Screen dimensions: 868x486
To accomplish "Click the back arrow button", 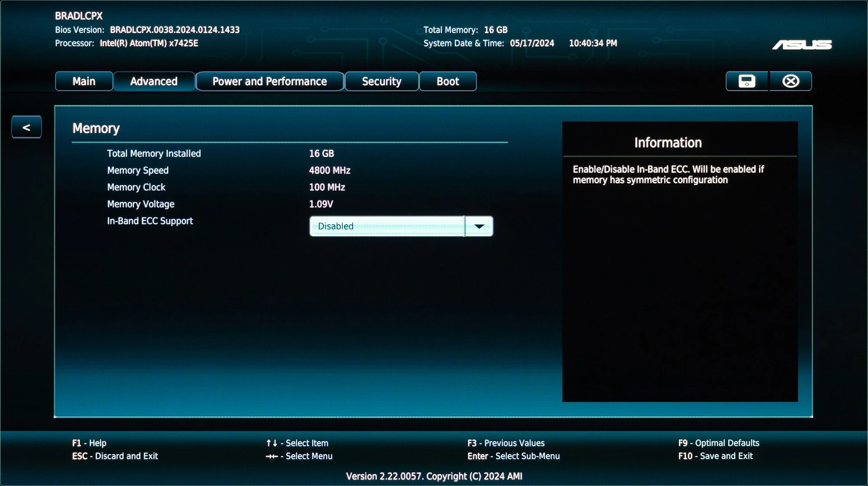I will (27, 127).
